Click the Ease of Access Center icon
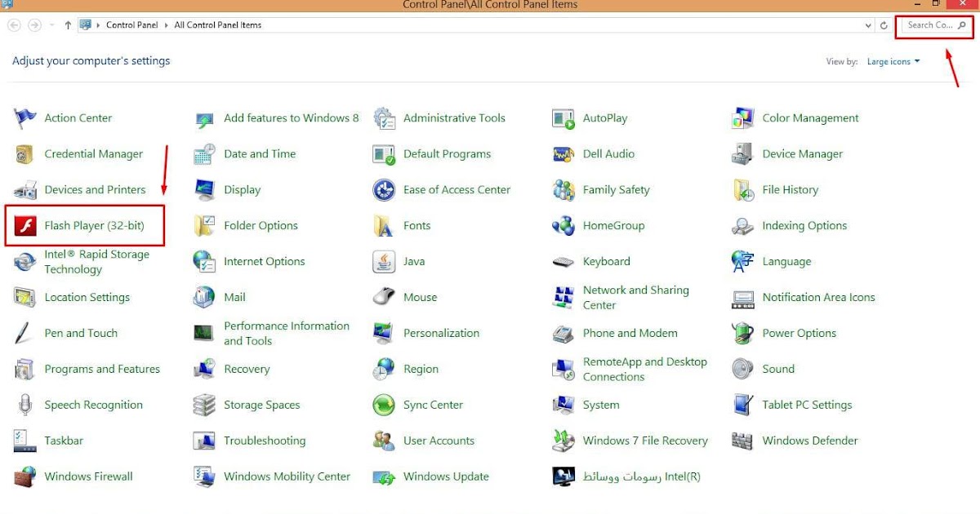 click(384, 190)
